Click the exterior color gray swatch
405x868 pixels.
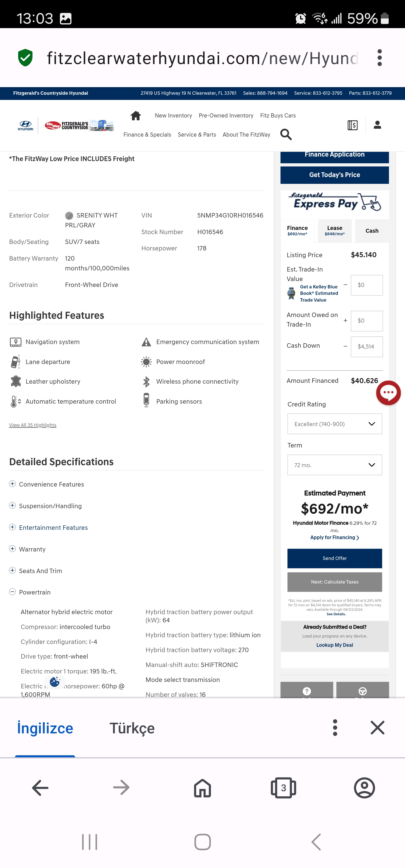[69, 216]
